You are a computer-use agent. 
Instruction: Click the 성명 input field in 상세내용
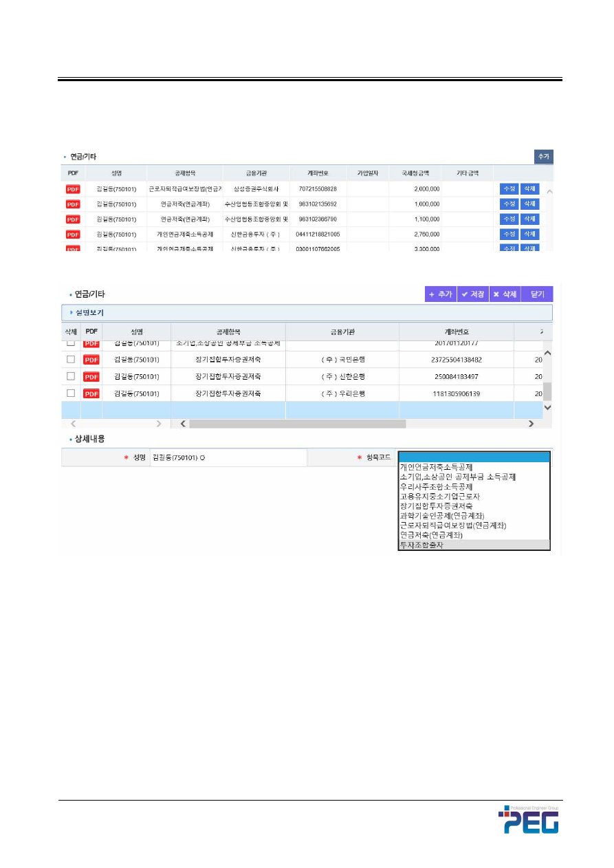[x=228, y=457]
